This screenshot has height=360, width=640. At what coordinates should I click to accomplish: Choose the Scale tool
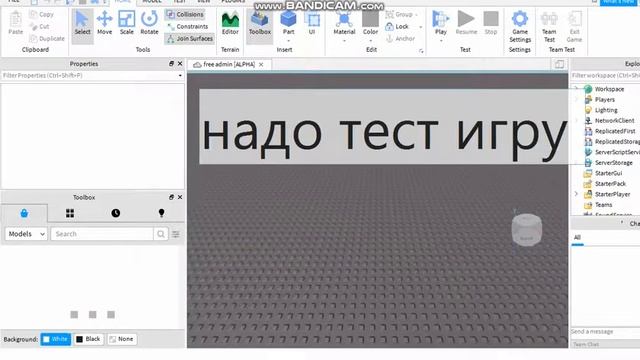(127, 24)
